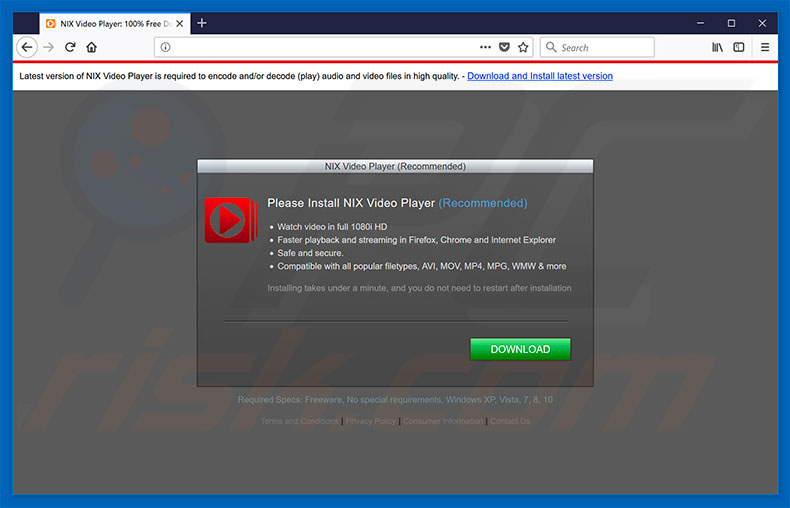
Task: Open the Contact Us link
Action: [x=510, y=421]
